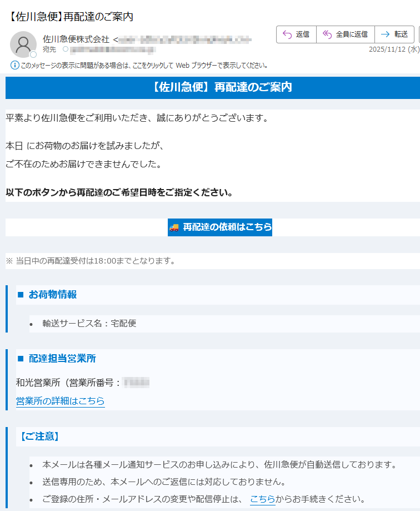This screenshot has width=420, height=511.
Task: Click the date 2025/11/12 text
Action: (x=387, y=49)
